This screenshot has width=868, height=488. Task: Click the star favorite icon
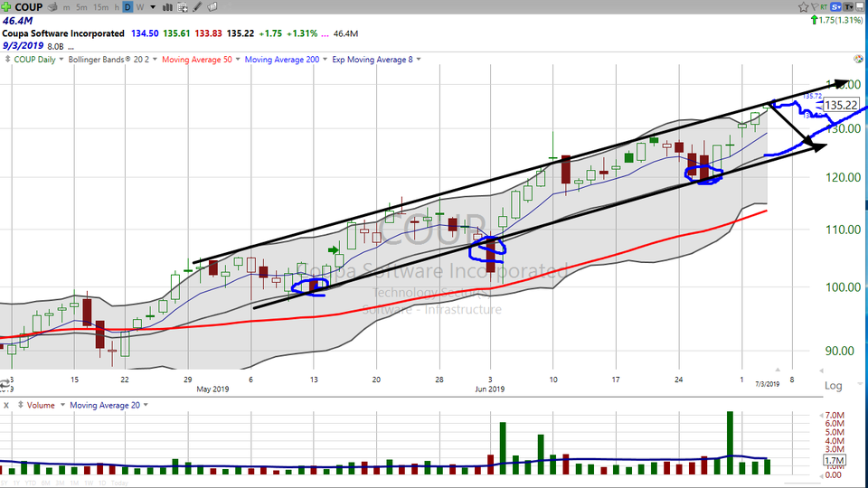tap(803, 7)
